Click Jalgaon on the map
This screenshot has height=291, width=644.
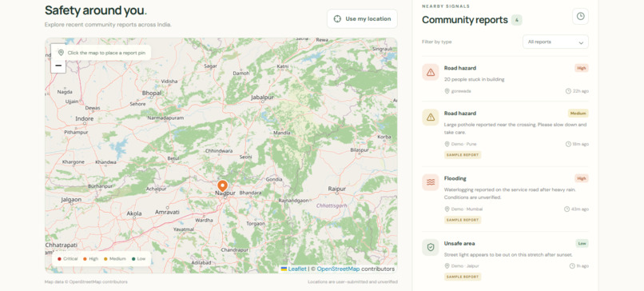pos(71,200)
